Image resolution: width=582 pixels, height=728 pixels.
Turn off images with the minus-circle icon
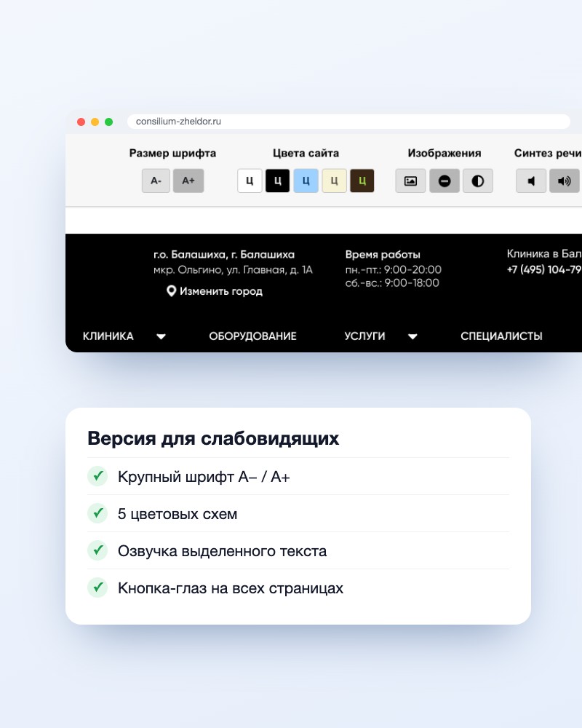[x=445, y=181]
